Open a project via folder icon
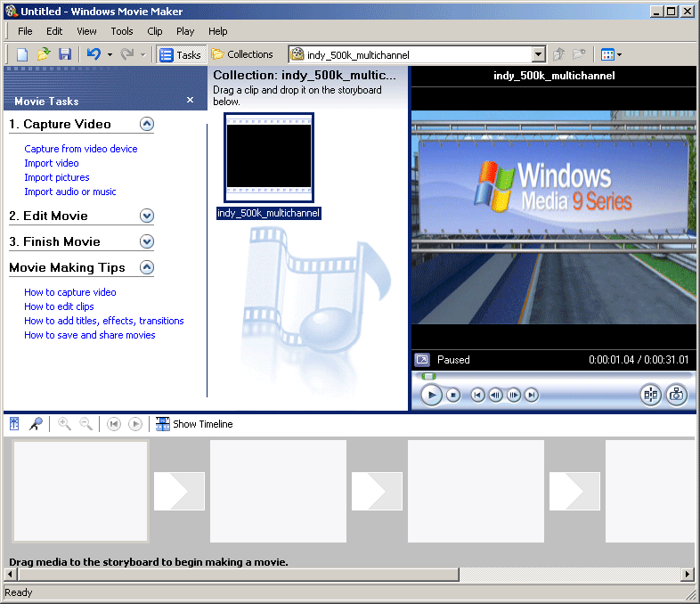 click(44, 54)
